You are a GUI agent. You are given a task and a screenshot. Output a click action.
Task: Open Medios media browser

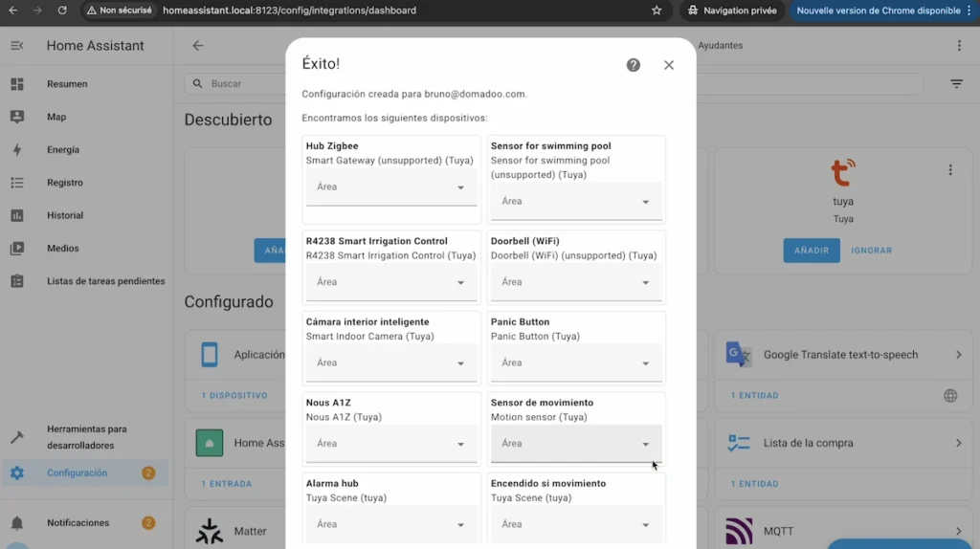(86, 248)
